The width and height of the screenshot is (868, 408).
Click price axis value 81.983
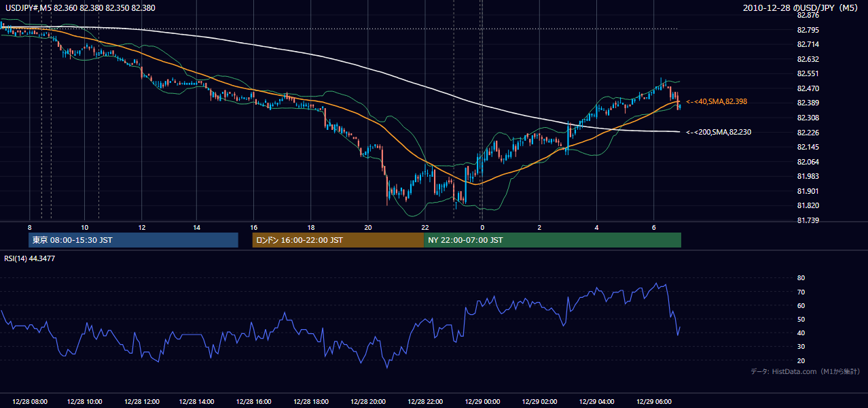tap(808, 176)
